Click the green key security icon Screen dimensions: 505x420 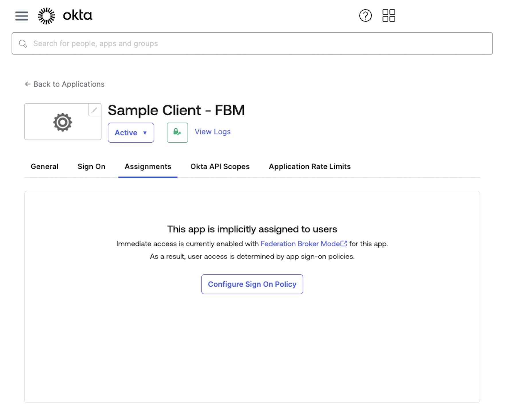point(177,132)
